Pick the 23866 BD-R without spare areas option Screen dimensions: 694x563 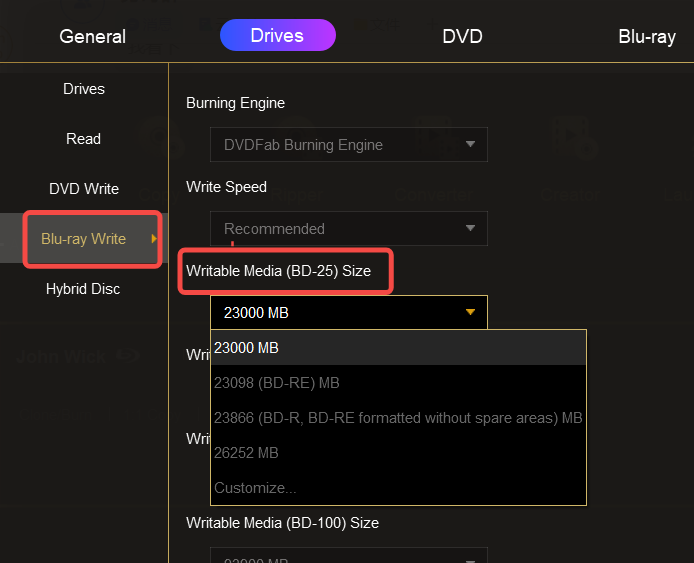(398, 418)
